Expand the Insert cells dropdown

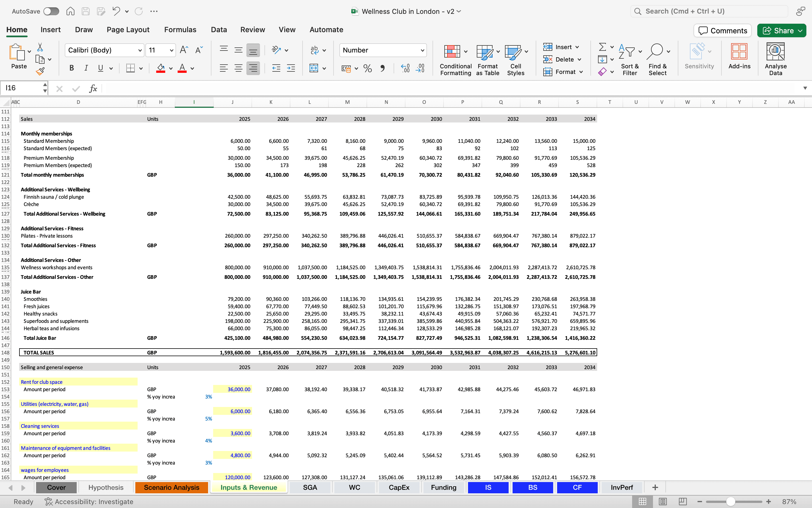click(577, 47)
